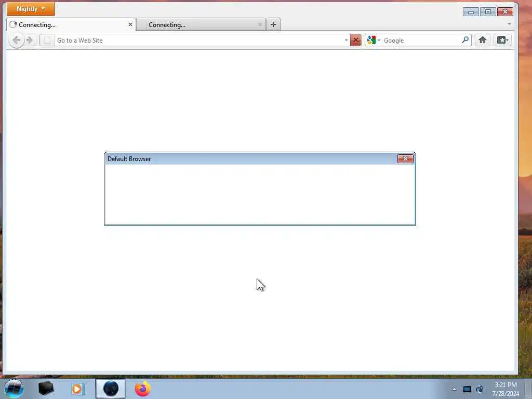Screen dimensions: 532x399
Task: Stop loading the page
Action: pos(355,41)
